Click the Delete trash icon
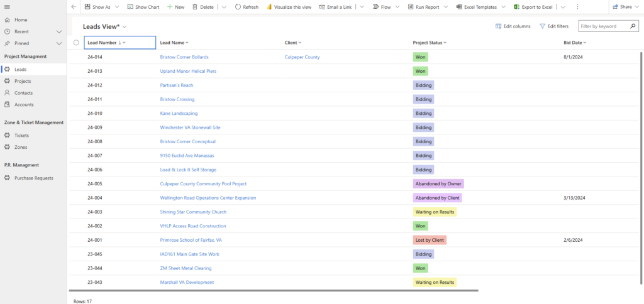Image resolution: width=644 pixels, height=304 pixels. click(x=195, y=7)
